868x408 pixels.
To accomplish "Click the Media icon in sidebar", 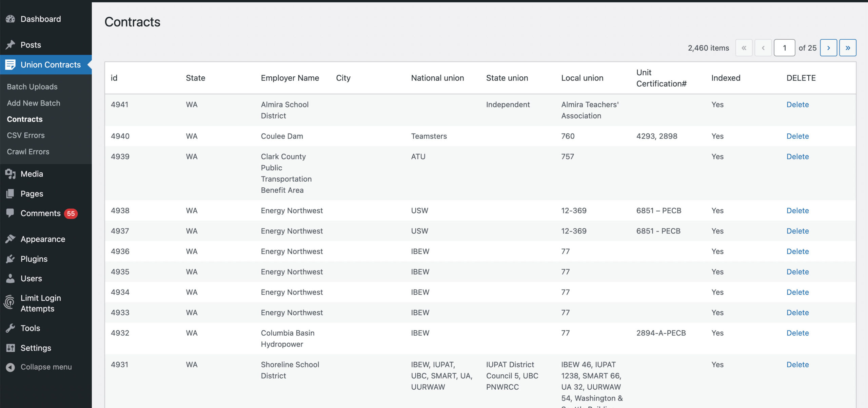I will point(11,174).
